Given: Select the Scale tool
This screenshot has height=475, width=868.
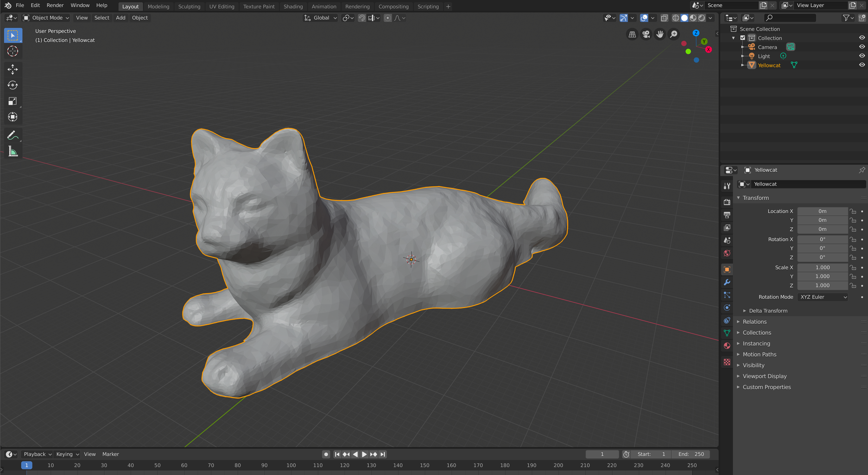Looking at the screenshot, I should point(13,101).
